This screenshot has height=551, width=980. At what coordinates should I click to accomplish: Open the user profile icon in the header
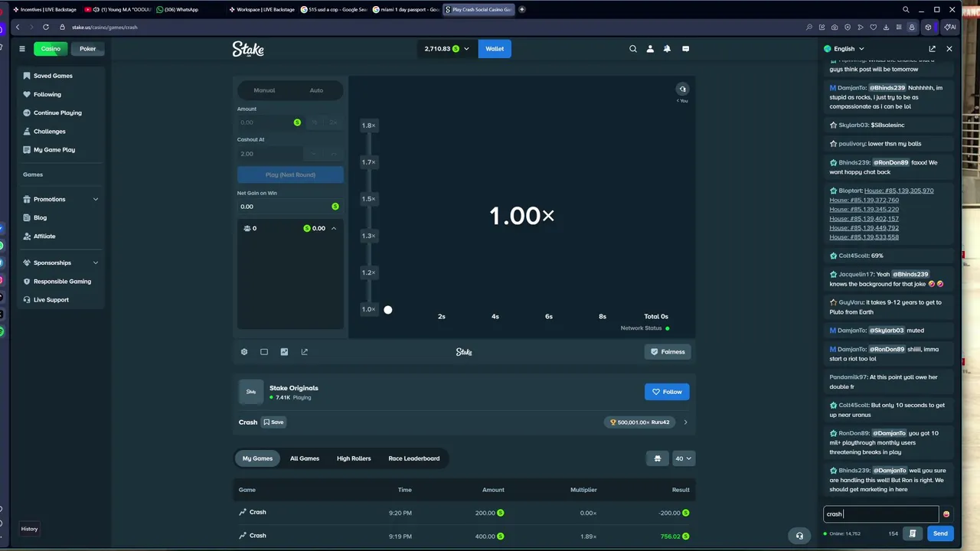[x=650, y=49]
